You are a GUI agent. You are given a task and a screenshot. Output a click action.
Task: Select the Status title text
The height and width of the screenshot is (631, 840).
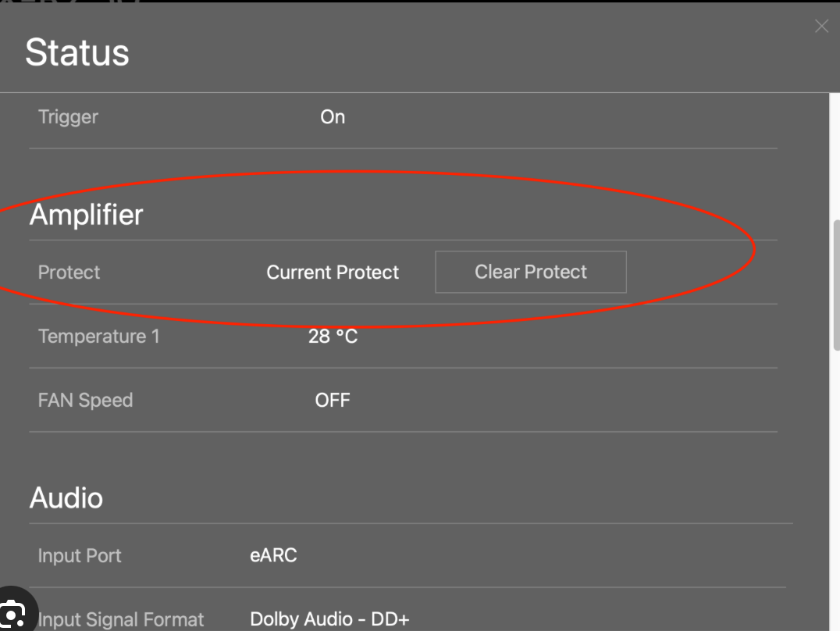point(77,52)
